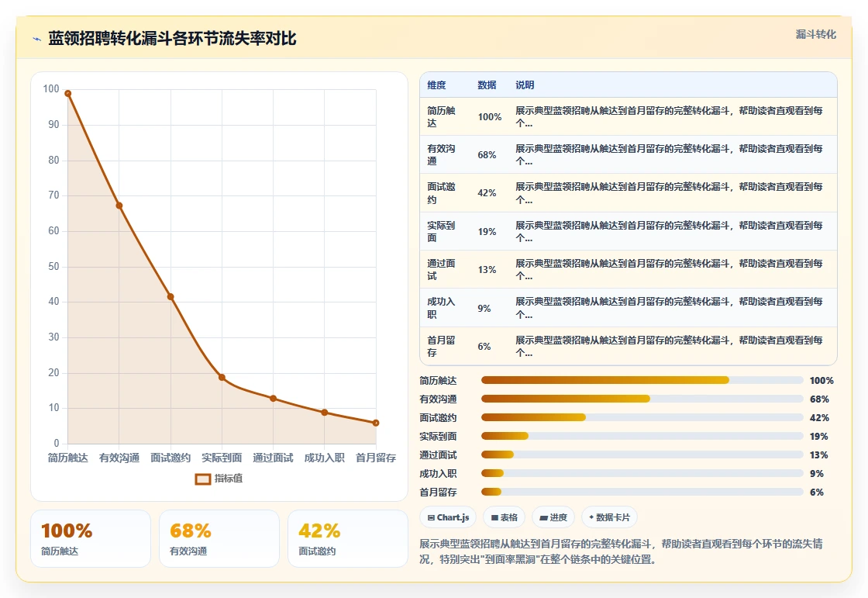This screenshot has width=868, height=598.
Task: Click the 首月留存 data point on chart
Action: click(x=376, y=423)
